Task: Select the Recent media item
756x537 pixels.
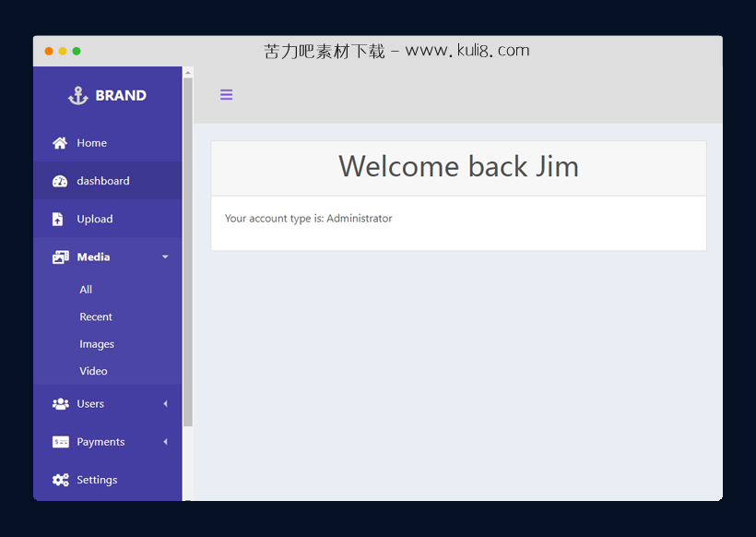Action: (x=96, y=316)
